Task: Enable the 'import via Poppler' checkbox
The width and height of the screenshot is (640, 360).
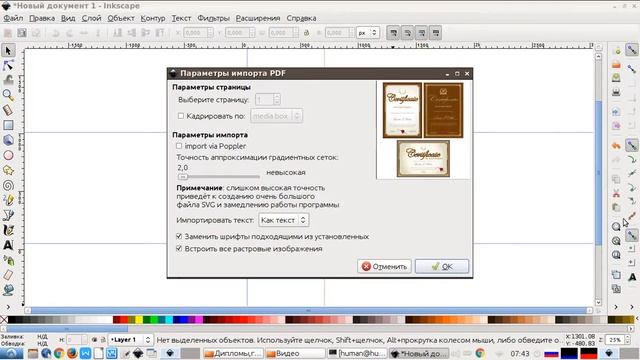Action: click(179, 146)
